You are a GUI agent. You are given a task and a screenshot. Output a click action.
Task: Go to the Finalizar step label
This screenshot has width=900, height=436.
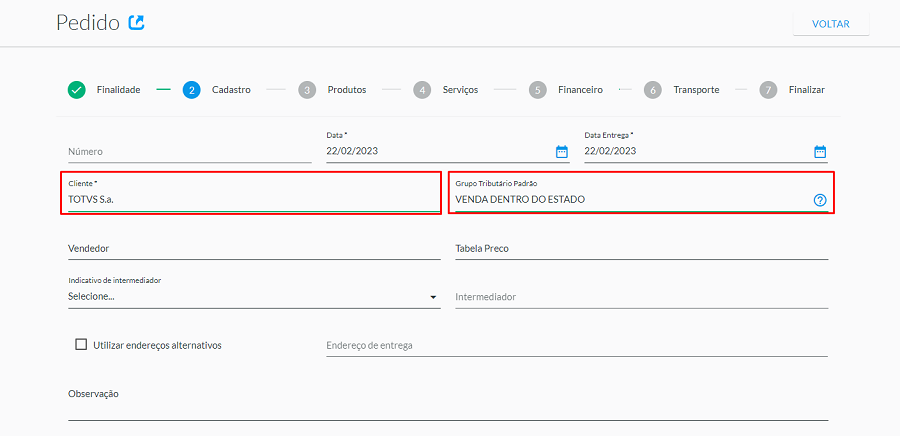[807, 90]
